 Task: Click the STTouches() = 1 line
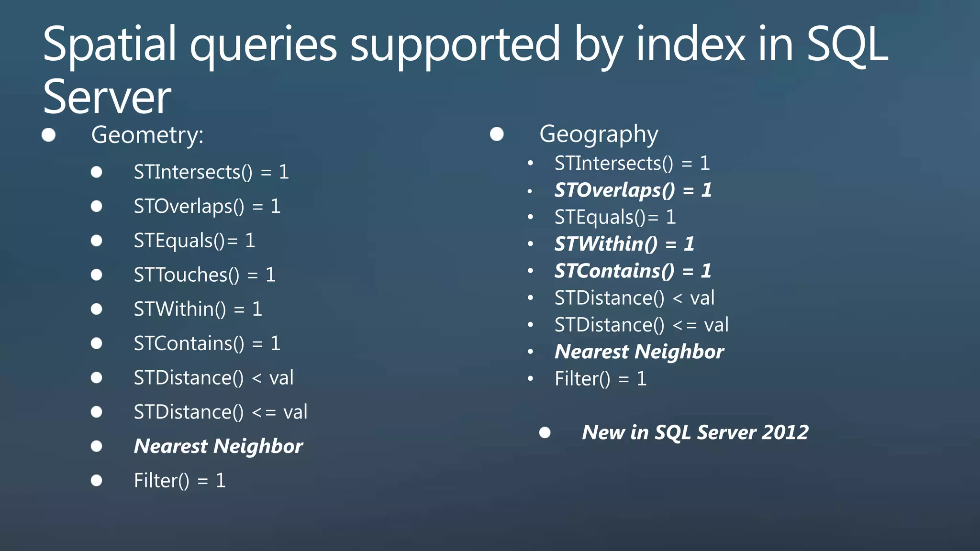(x=204, y=275)
